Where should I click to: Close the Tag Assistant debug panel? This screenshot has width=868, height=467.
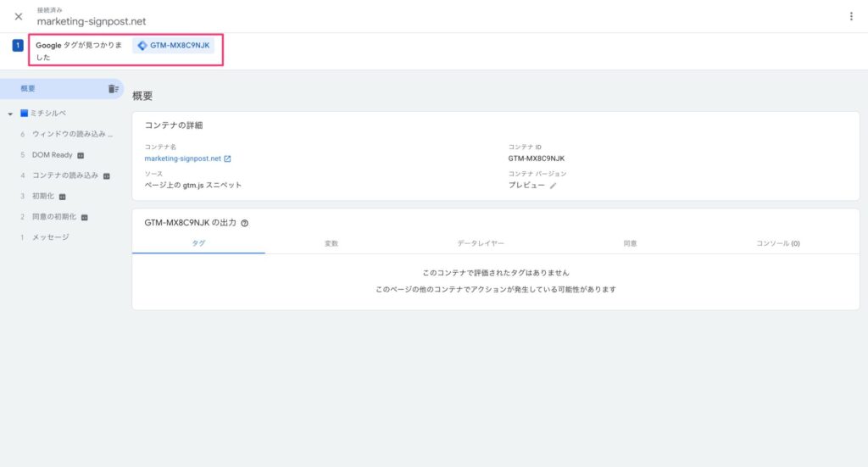[19, 16]
